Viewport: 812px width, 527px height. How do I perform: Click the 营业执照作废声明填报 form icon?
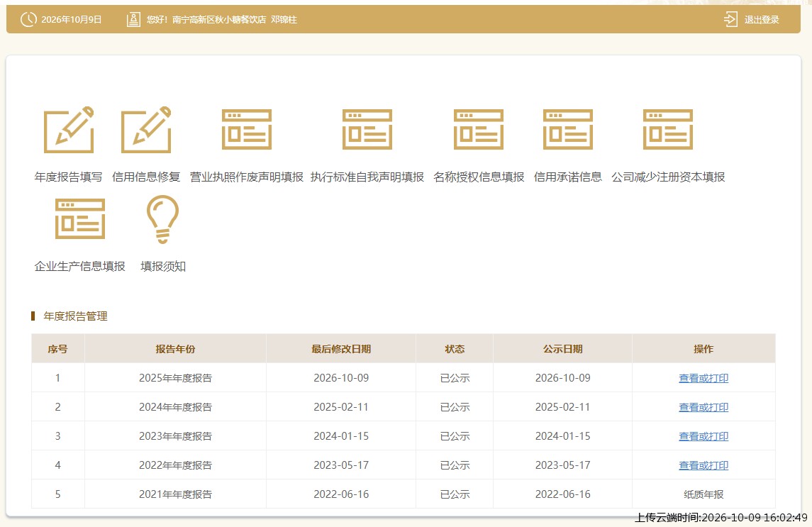[247, 130]
